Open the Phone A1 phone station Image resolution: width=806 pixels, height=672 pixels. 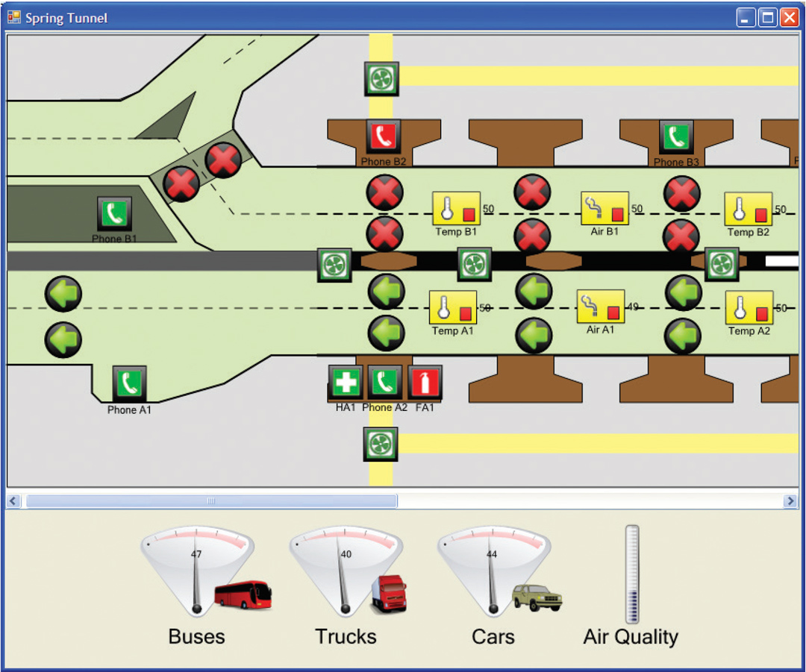[x=128, y=383]
